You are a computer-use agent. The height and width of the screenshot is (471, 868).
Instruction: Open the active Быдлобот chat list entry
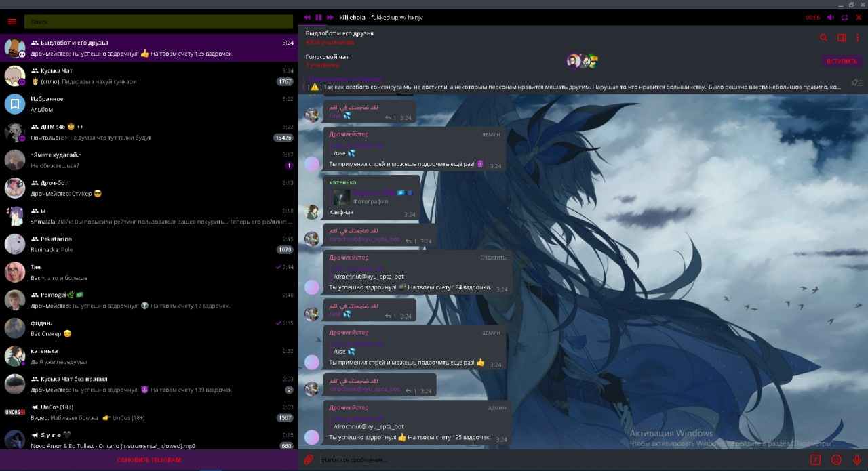(149, 47)
